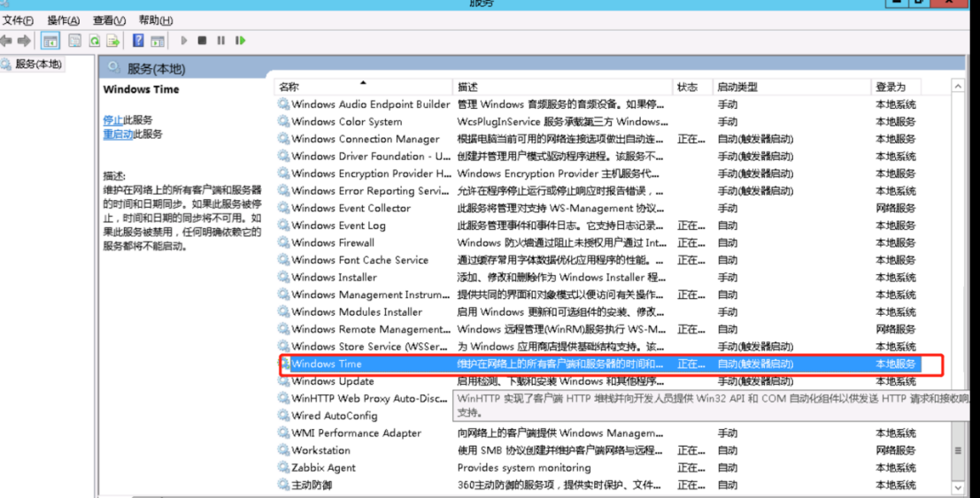Click the gear icon of Windows Firewall
Viewport: 980px width, 498px height.
284,242
